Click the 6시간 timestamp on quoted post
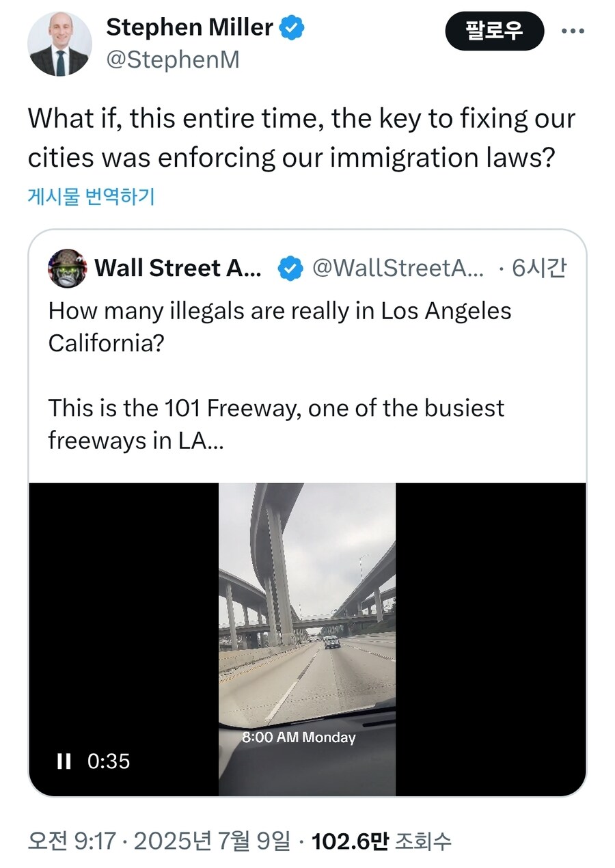Viewport: 615px width, 868px height. tap(538, 269)
